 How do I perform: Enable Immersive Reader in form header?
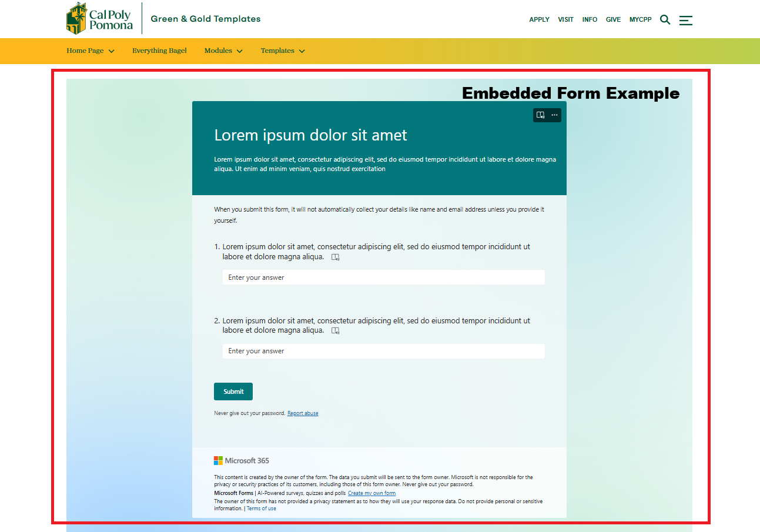point(540,115)
